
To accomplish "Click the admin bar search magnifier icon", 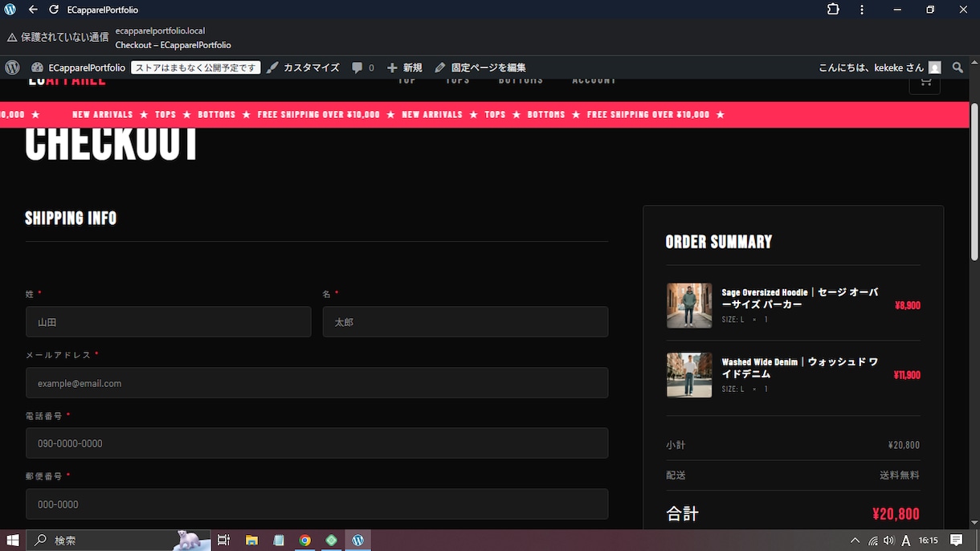I will pos(958,67).
